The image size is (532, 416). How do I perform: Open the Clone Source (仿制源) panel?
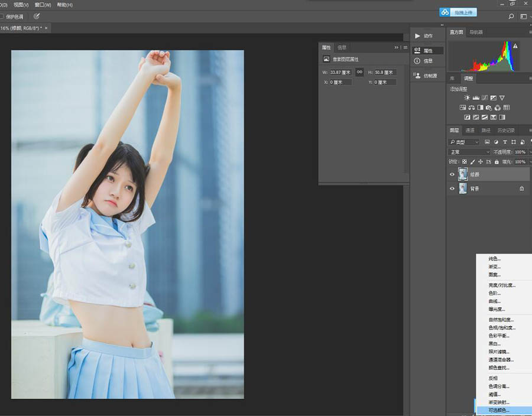(418, 76)
